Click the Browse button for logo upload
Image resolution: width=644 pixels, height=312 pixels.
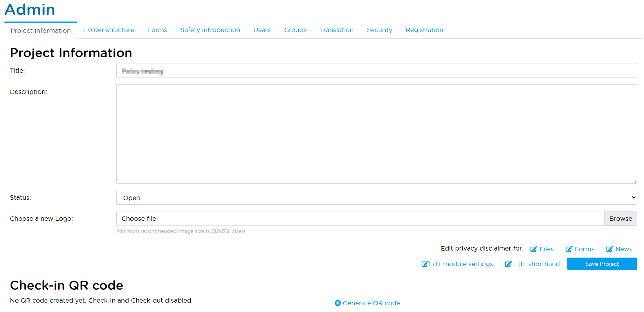620,218
